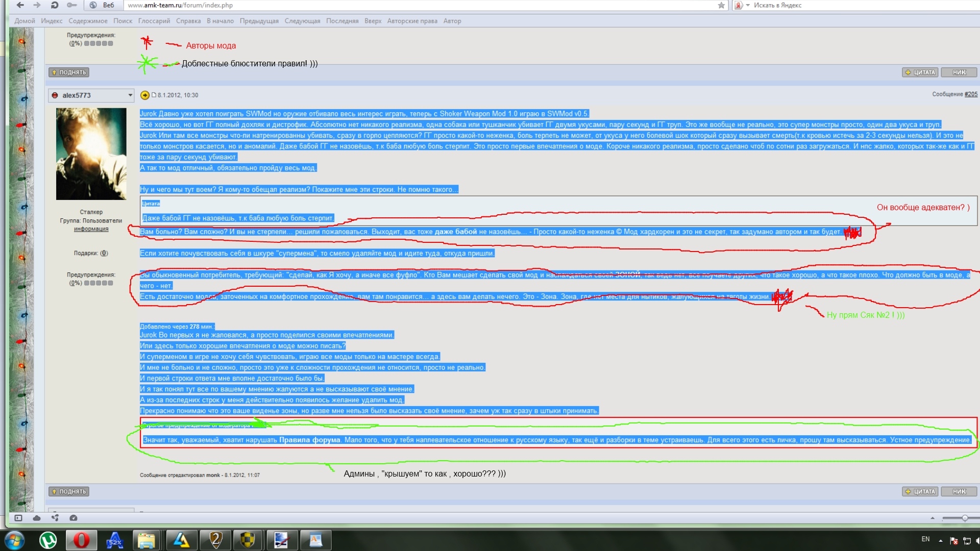980x551 pixels.
Task: Click the password key wand icon
Action: [x=71, y=5]
